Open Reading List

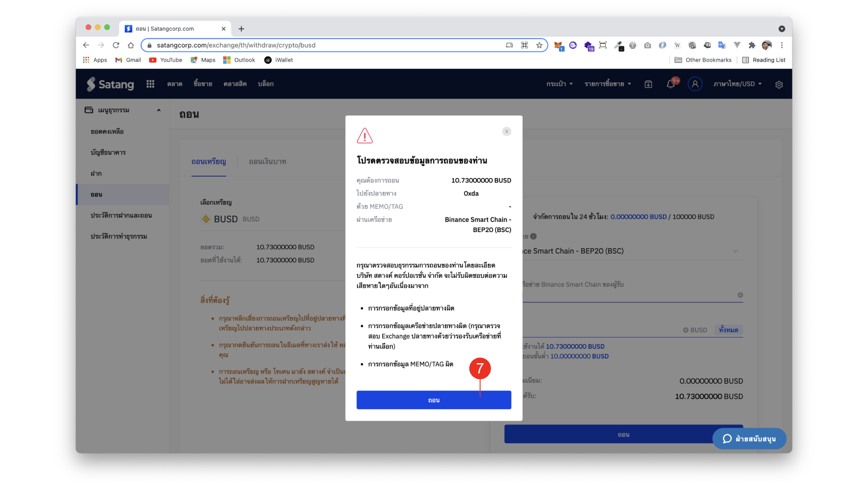763,60
